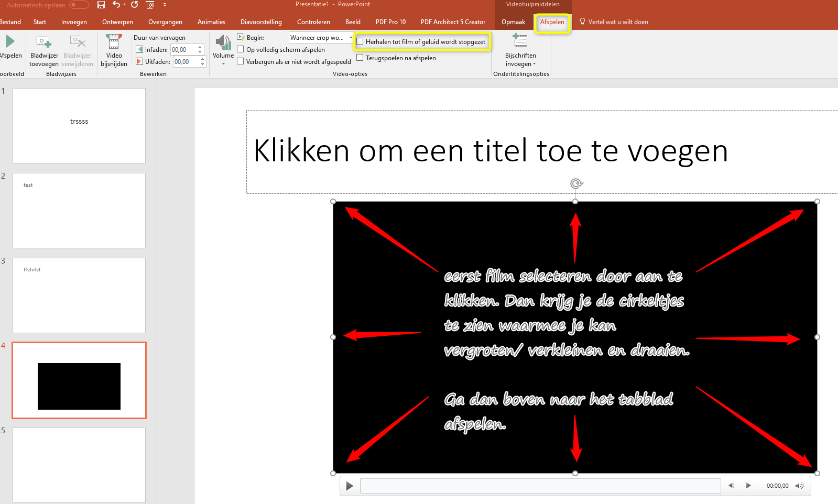Select slide 2 thumbnail 'test'
The width and height of the screenshot is (838, 504).
tap(79, 211)
